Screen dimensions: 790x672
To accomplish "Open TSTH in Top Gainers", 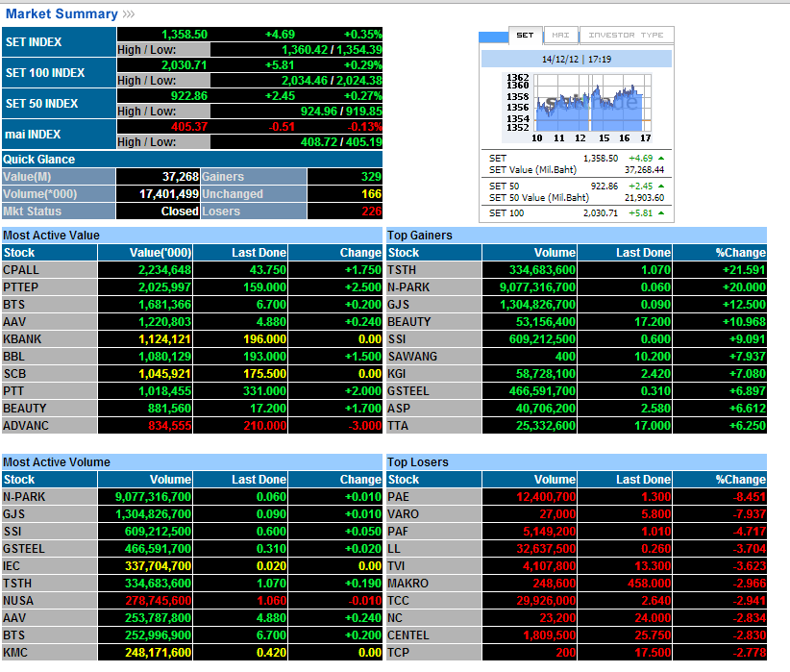I will (x=402, y=270).
